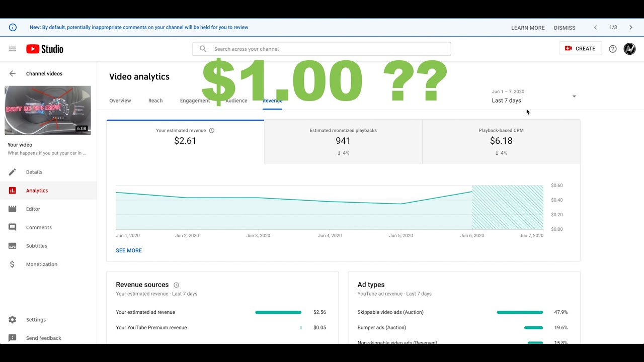
Task: Click the CREATE button
Action: point(580,49)
